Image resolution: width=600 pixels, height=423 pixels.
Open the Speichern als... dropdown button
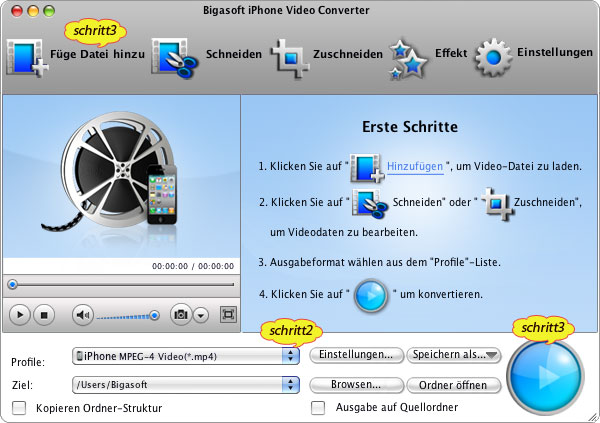(454, 355)
